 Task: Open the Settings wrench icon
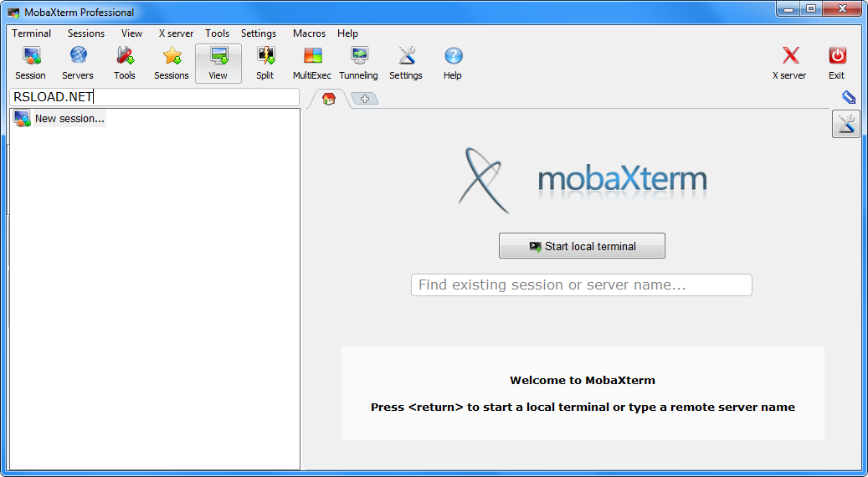click(406, 63)
